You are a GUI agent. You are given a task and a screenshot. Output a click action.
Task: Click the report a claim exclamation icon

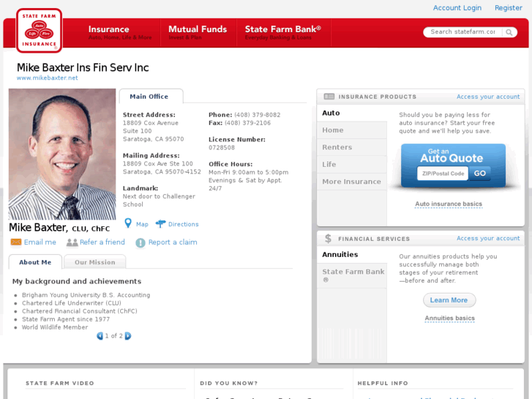tap(141, 242)
